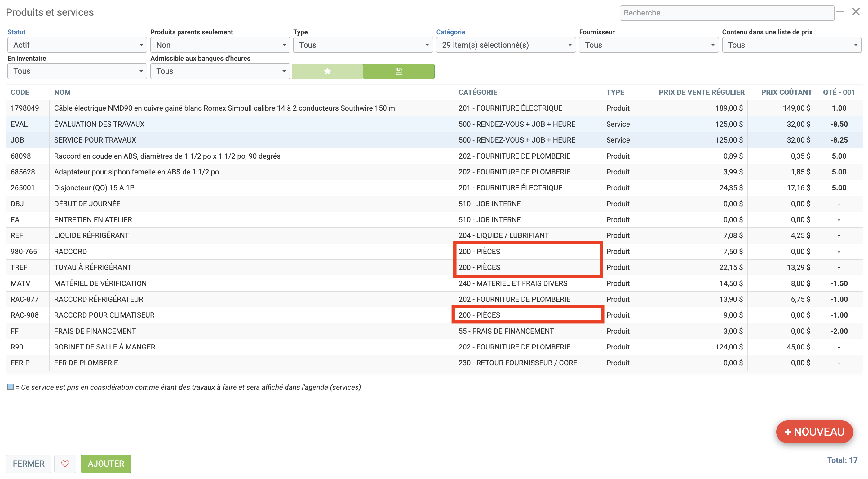This screenshot has width=868, height=479.
Task: Open the Type filter dropdown
Action: pyautogui.click(x=363, y=45)
